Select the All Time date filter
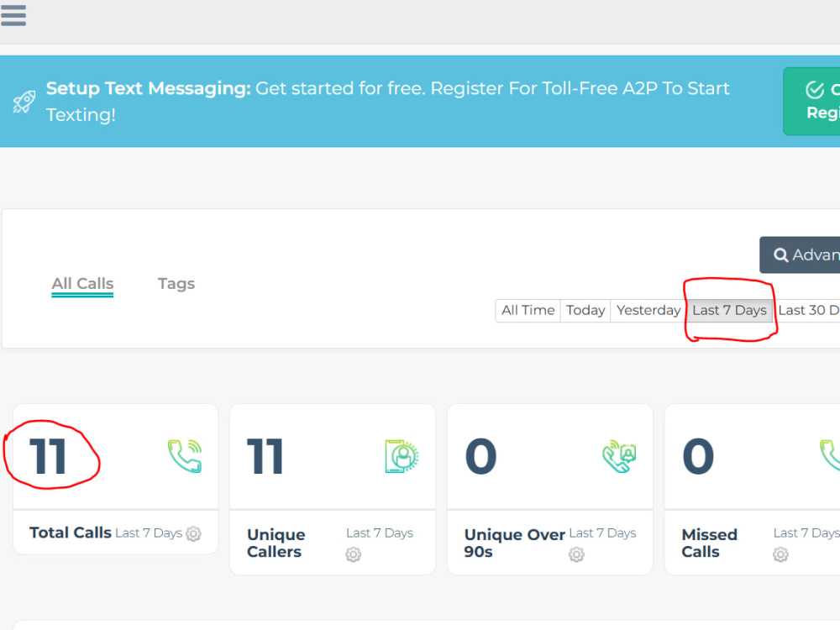 (528, 311)
